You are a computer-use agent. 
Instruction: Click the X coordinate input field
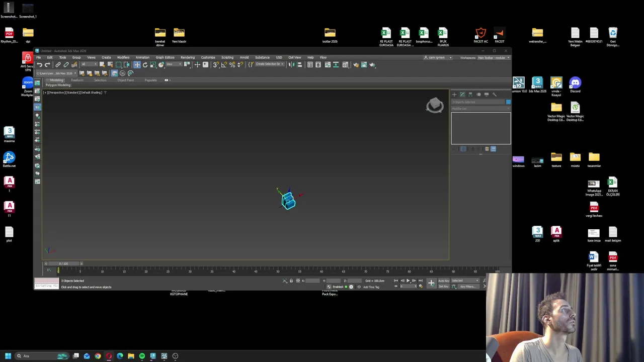tap(312, 281)
